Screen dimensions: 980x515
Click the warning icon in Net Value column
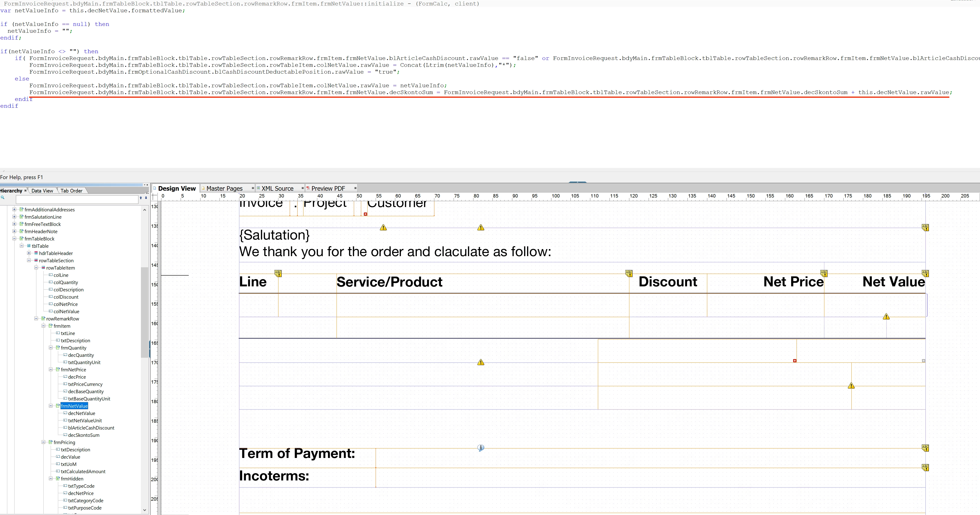coord(886,316)
